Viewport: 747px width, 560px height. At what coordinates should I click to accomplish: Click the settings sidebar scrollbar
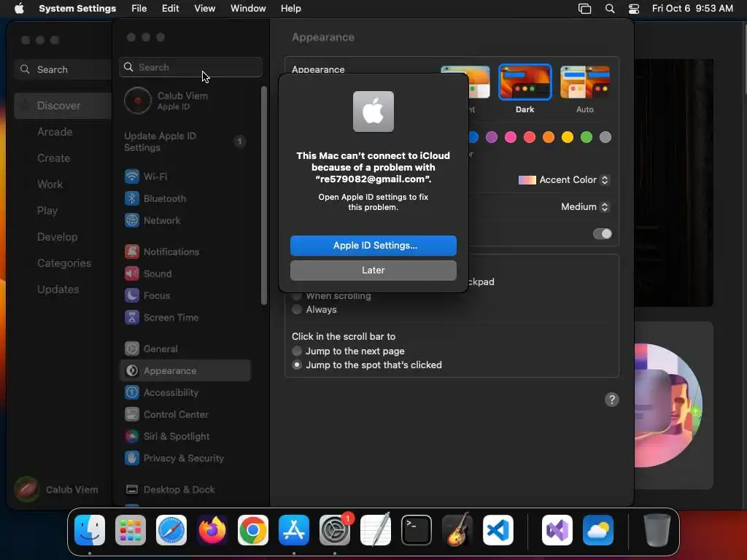click(264, 195)
